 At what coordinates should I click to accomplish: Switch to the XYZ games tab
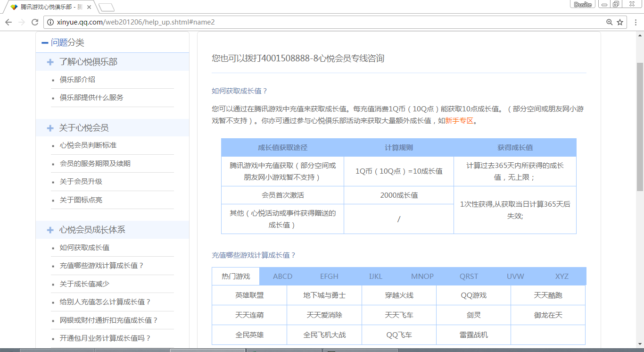pyautogui.click(x=562, y=277)
